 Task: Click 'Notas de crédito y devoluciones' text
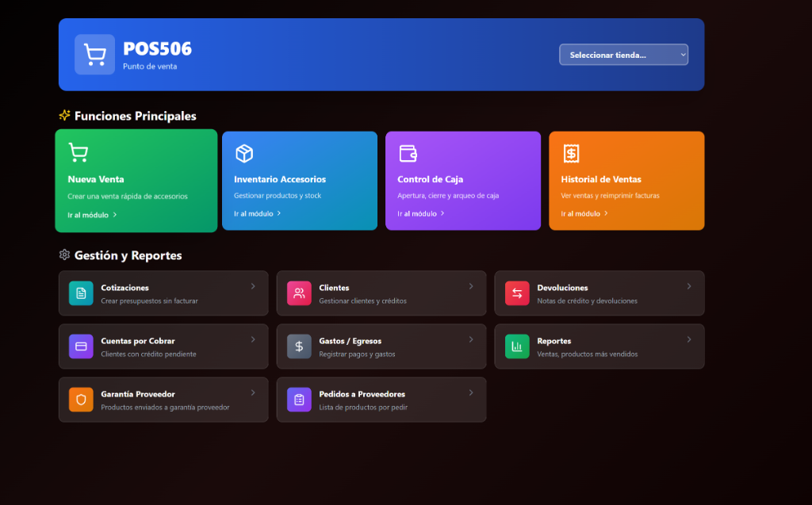pos(588,301)
